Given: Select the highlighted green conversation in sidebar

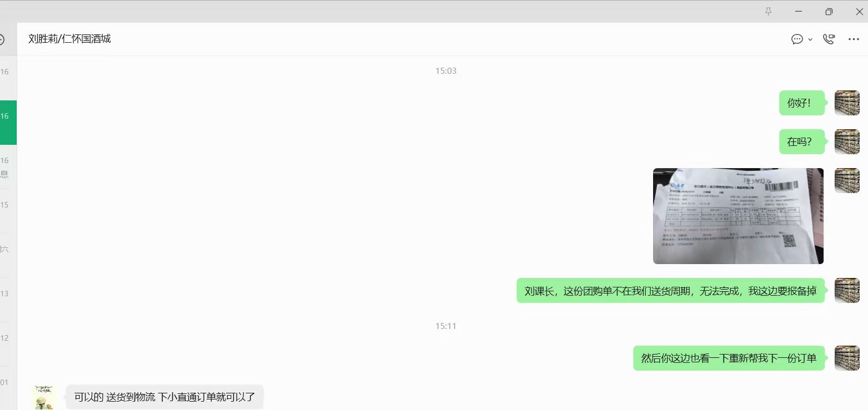Looking at the screenshot, I should (x=8, y=123).
